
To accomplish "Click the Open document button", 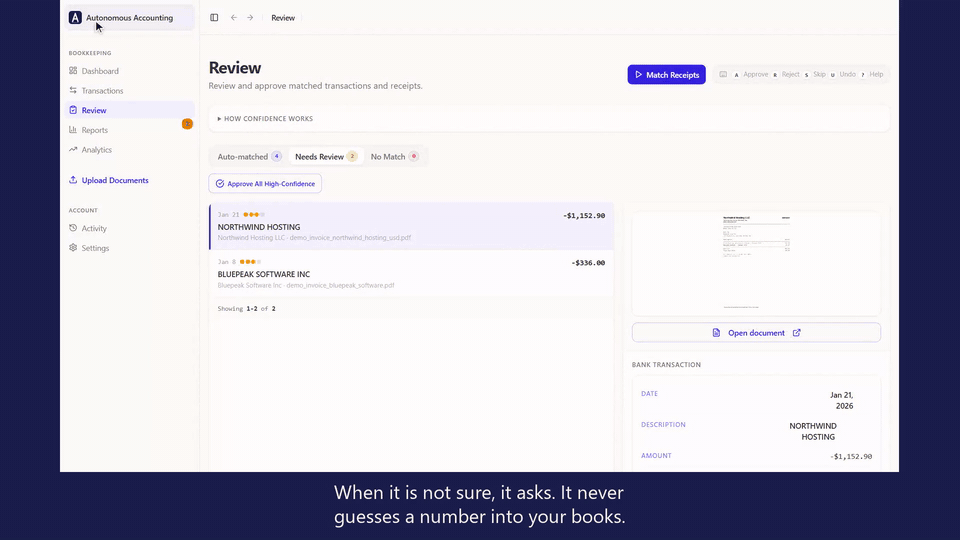I will pyautogui.click(x=756, y=333).
